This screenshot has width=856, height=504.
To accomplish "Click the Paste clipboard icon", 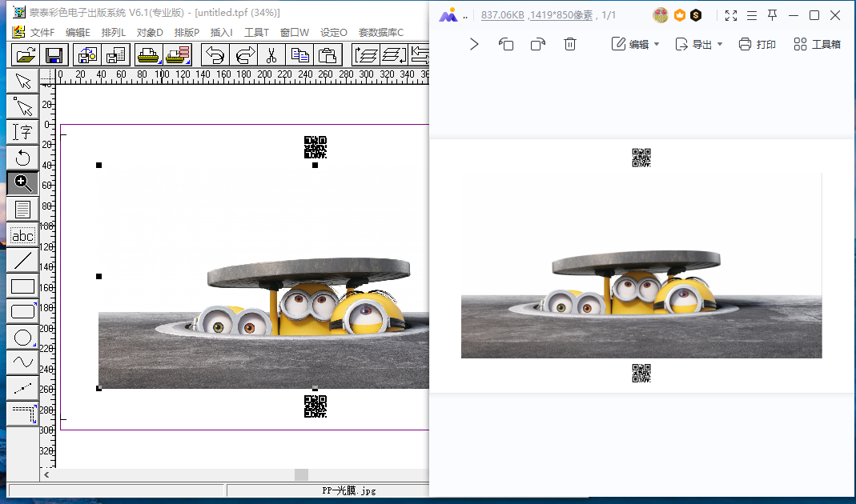I will 328,54.
